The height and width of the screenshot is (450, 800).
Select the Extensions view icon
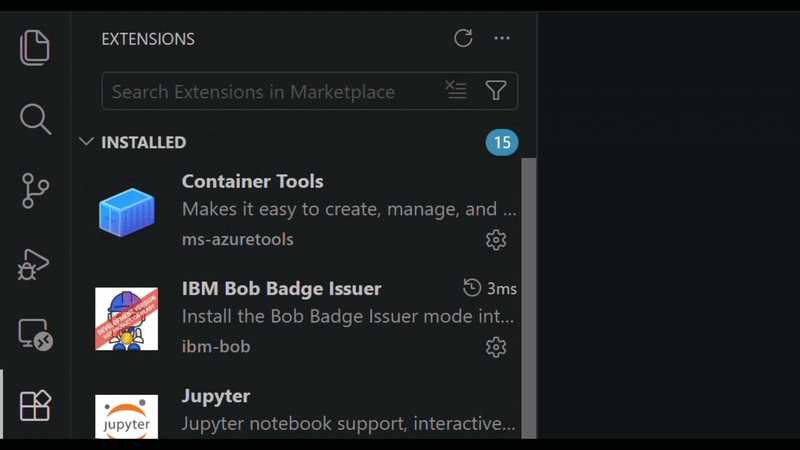(x=35, y=406)
